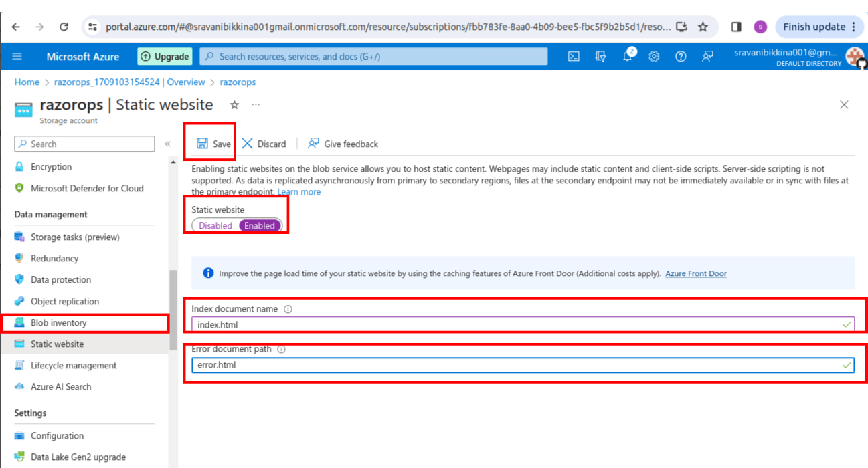868x468 pixels.
Task: Click the bookmark star in the address bar
Action: click(x=703, y=26)
